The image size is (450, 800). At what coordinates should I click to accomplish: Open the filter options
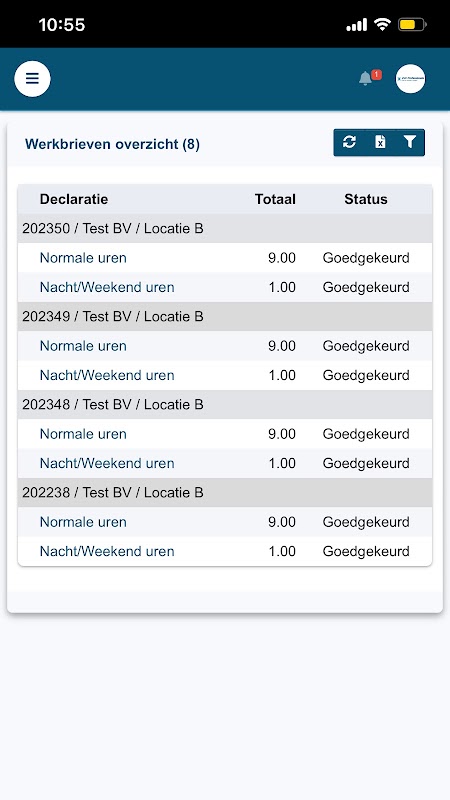pyautogui.click(x=410, y=142)
